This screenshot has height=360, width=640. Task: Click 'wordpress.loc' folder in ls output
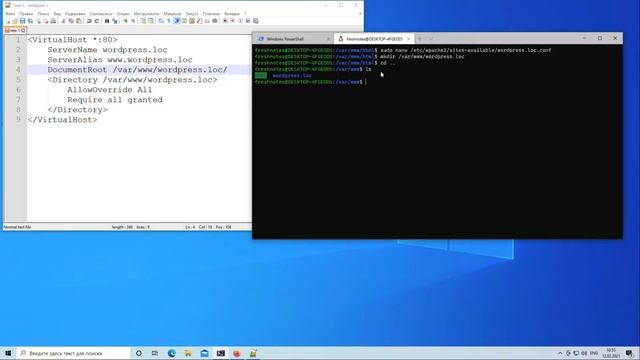tap(292, 76)
